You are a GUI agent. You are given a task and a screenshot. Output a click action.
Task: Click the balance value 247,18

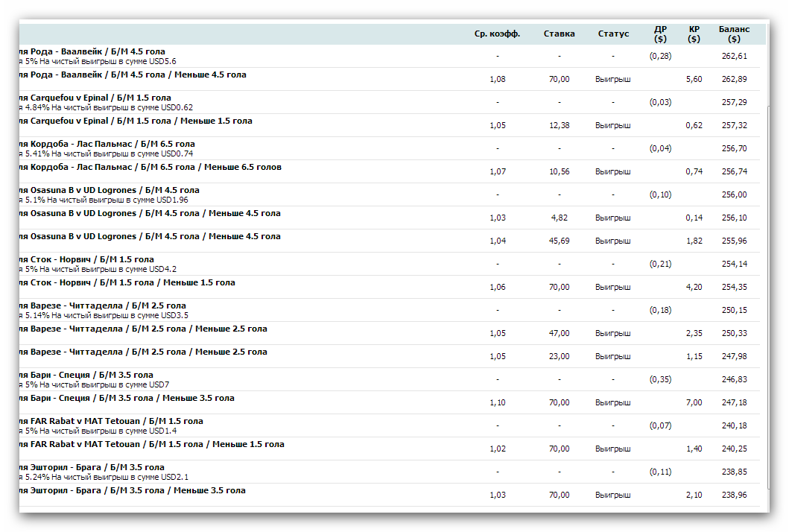[x=734, y=402]
